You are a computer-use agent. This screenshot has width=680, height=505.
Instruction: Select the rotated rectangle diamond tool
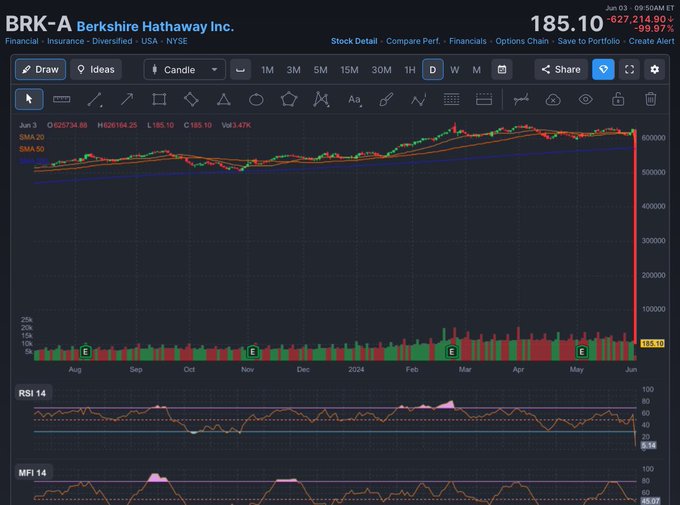(191, 99)
